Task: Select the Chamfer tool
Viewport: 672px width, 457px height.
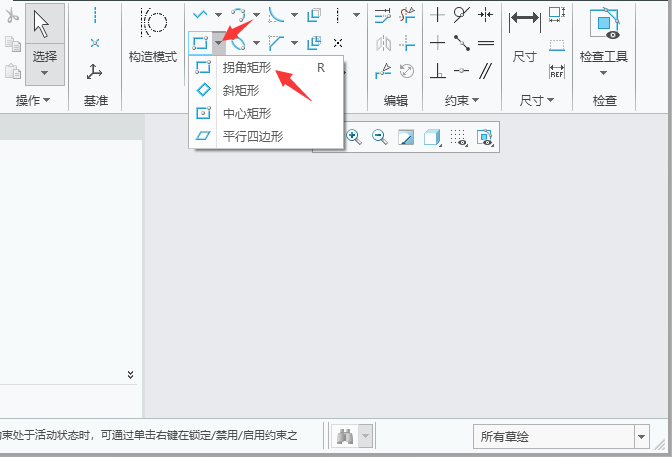Action: [x=276, y=43]
